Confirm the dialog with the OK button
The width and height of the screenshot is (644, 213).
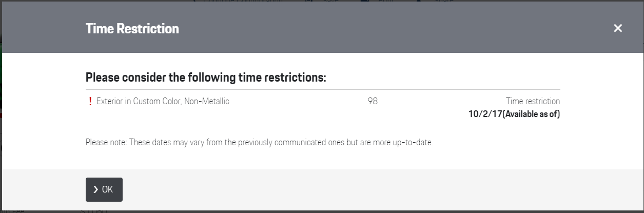[x=104, y=190]
